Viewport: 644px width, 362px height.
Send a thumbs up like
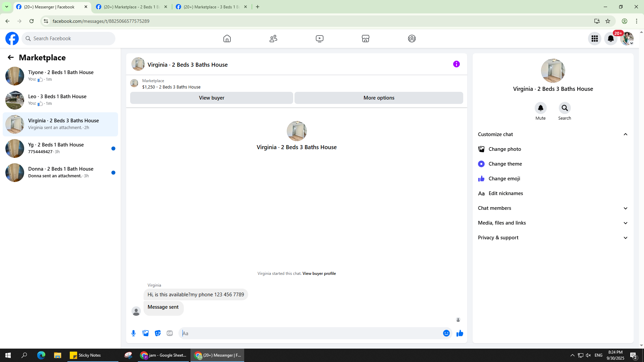(x=460, y=333)
